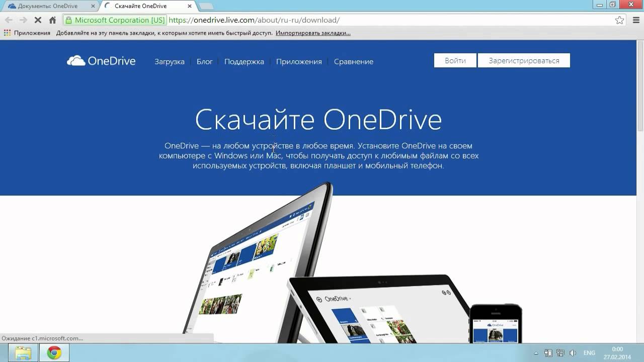The image size is (644, 362).
Task: Click the Chrome taskbar icon
Action: 54,353
